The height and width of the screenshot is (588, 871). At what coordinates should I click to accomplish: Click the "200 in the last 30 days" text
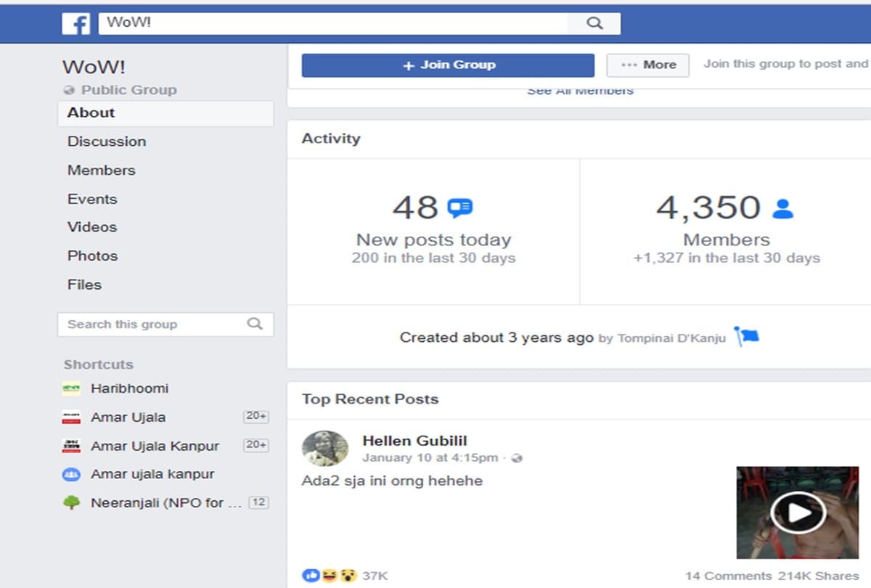point(434,258)
